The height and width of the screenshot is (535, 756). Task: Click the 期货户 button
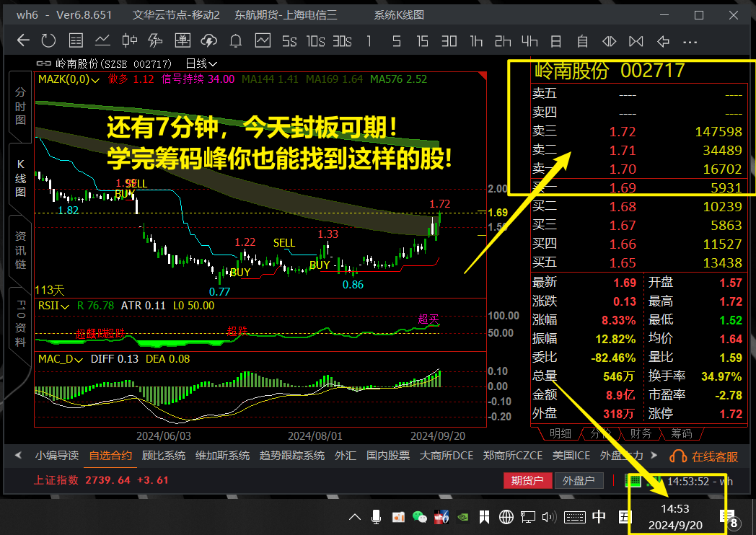point(527,480)
